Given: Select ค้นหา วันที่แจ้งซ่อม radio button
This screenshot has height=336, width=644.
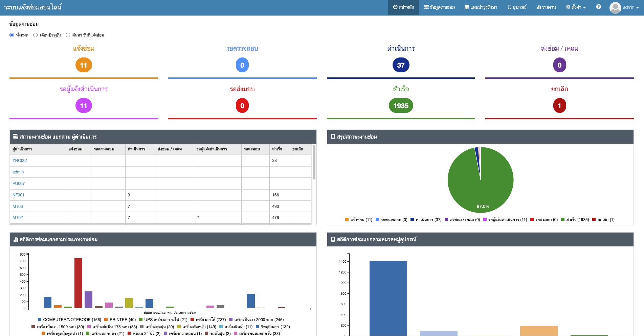Looking at the screenshot, I should pos(68,35).
